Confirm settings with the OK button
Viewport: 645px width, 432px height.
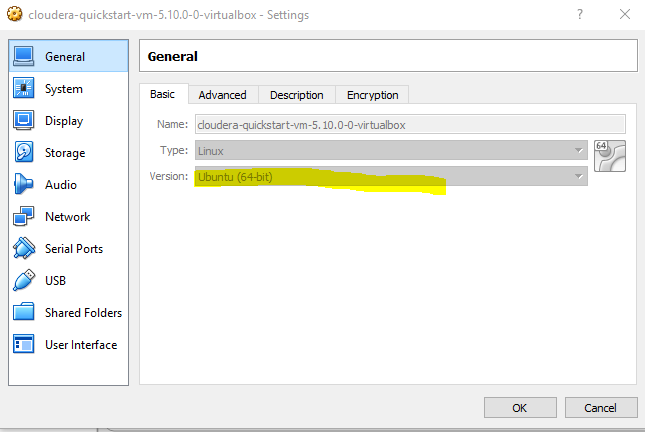tap(520, 408)
